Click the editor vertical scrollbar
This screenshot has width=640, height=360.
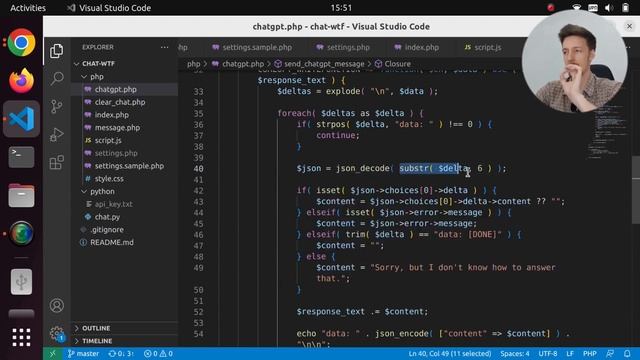(636, 190)
